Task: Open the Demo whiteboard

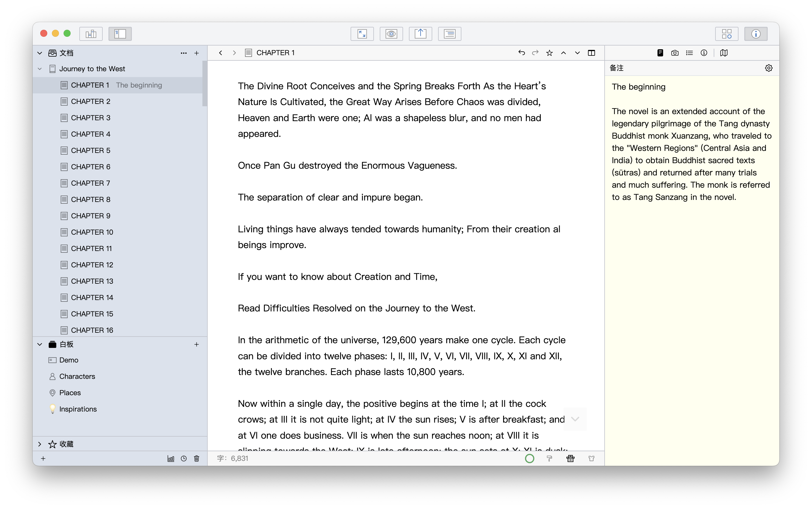Action: 120,360
